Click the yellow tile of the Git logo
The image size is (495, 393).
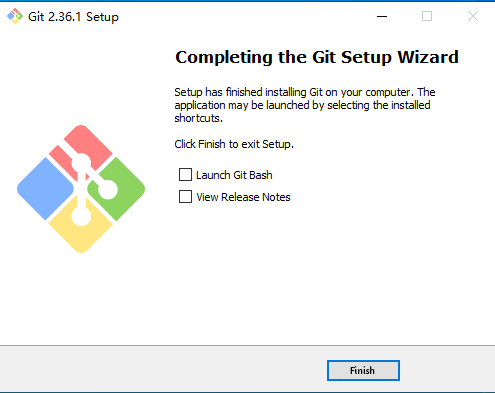coord(81,225)
